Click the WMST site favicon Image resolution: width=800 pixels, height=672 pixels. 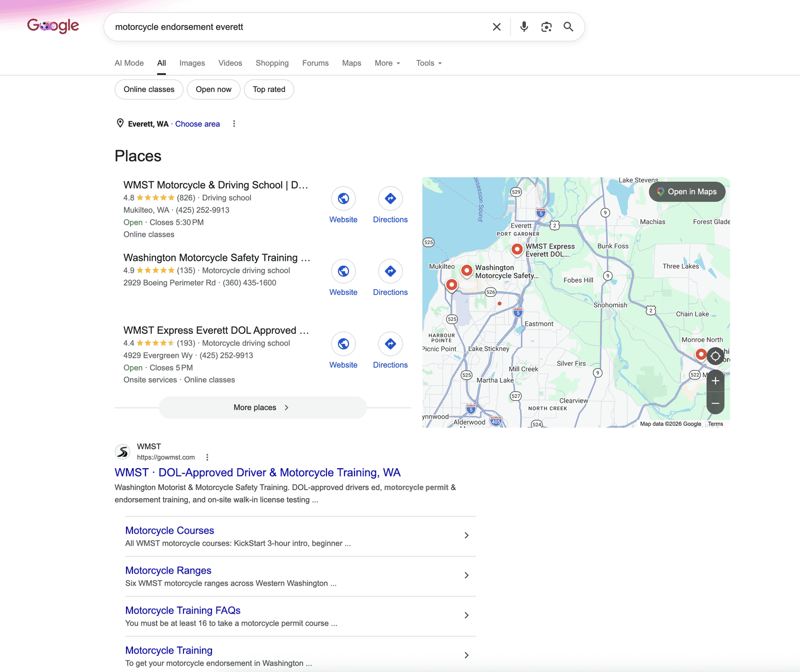pos(122,452)
